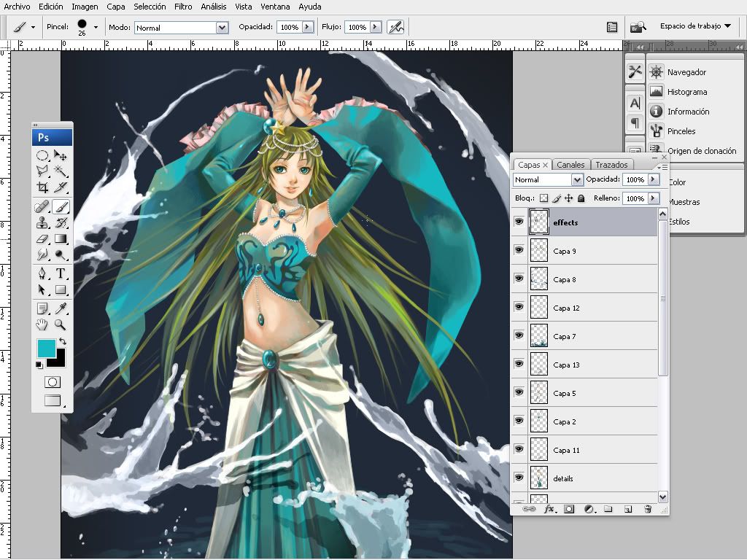The width and height of the screenshot is (747, 560).
Task: Swap foreground and background colors
Action: coord(63,341)
